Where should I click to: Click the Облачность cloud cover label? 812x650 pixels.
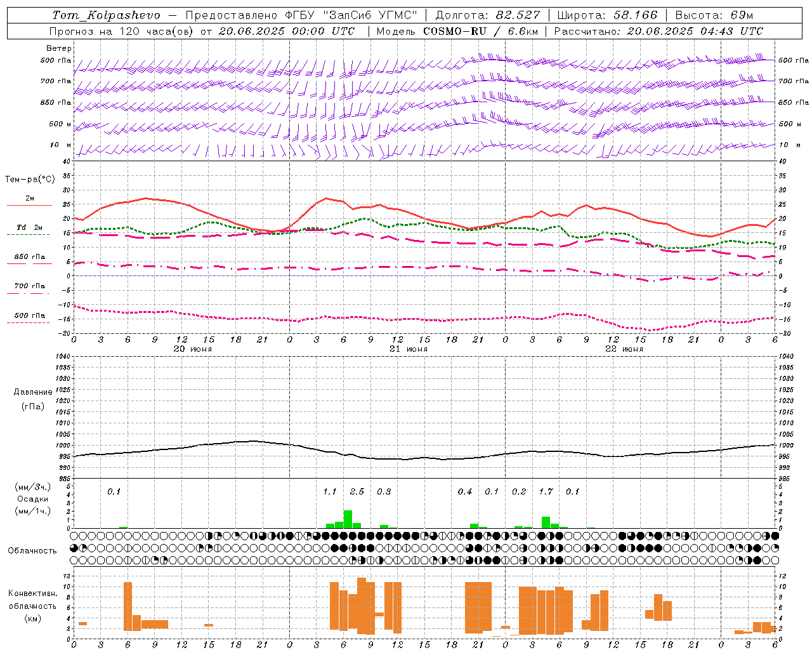click(x=32, y=551)
